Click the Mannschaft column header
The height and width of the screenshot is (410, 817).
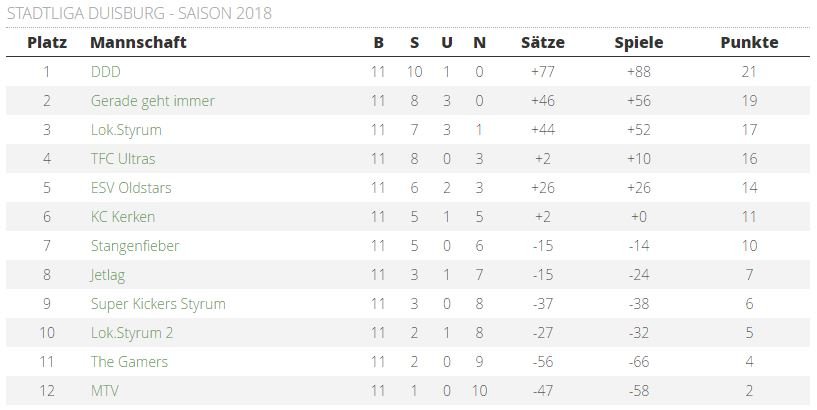click(x=138, y=42)
